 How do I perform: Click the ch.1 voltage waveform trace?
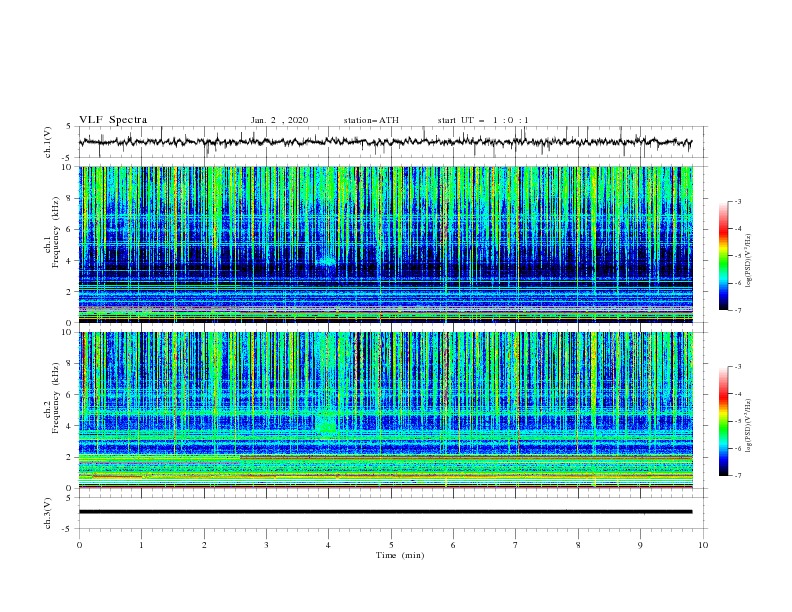point(385,142)
